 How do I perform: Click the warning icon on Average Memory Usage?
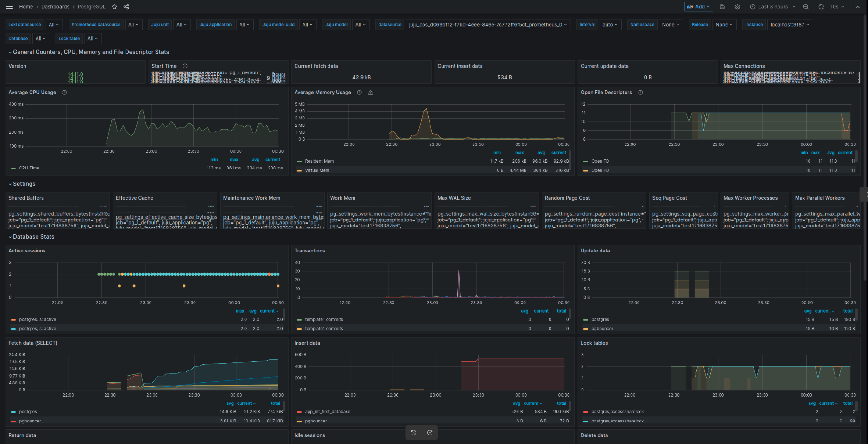(x=370, y=93)
